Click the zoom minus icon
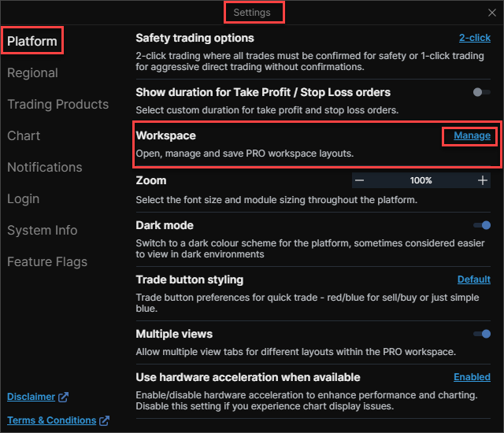This screenshot has width=504, height=433. [x=359, y=180]
